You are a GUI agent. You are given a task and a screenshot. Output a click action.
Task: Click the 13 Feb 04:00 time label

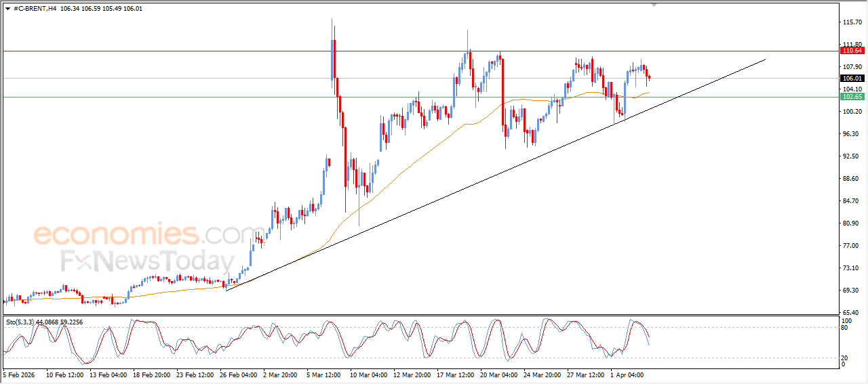(108, 374)
